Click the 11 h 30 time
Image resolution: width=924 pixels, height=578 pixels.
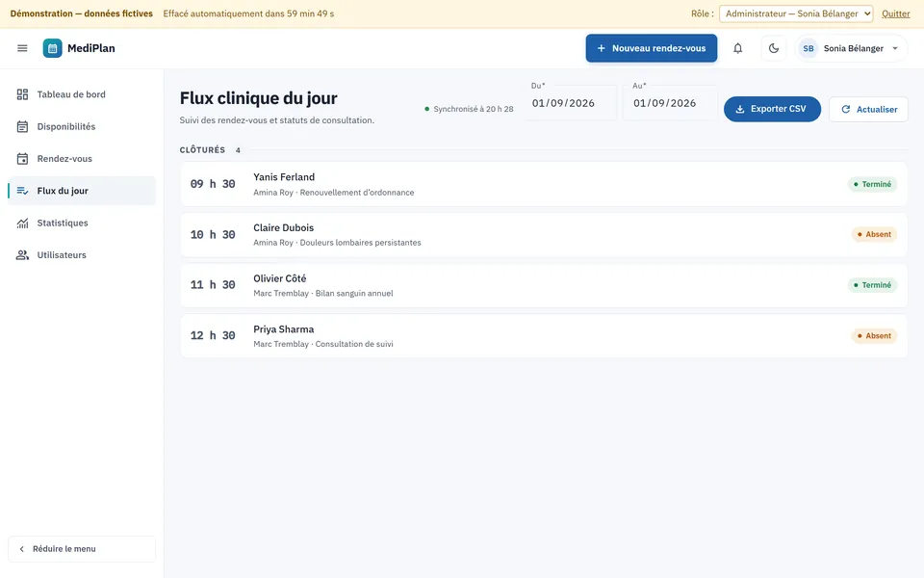coord(213,285)
